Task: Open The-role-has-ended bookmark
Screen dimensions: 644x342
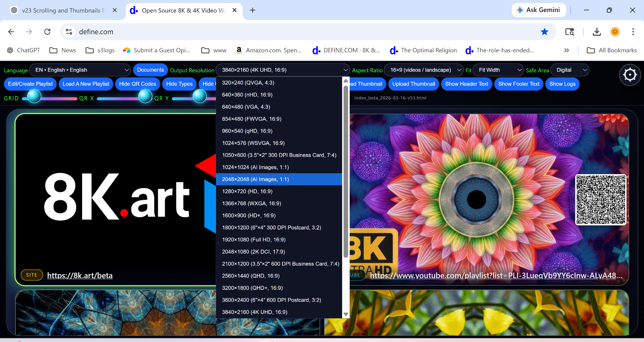Action: click(500, 50)
